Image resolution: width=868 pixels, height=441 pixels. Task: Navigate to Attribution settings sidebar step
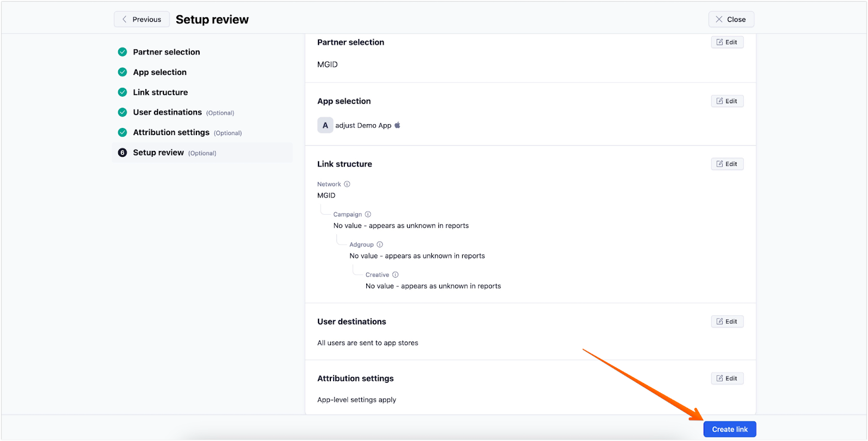171,132
